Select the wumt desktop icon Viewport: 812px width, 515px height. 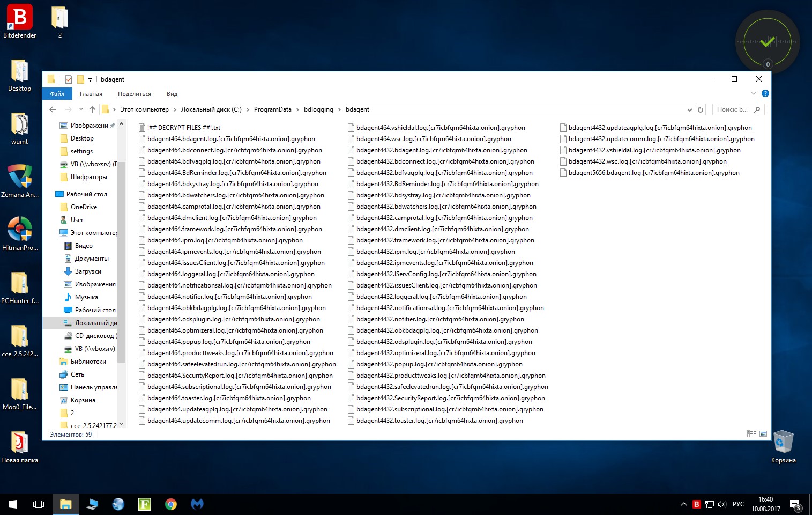(x=19, y=128)
